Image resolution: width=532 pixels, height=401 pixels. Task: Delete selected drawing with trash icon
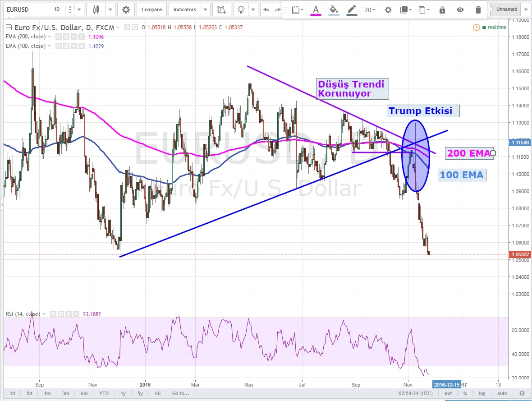pyautogui.click(x=478, y=9)
